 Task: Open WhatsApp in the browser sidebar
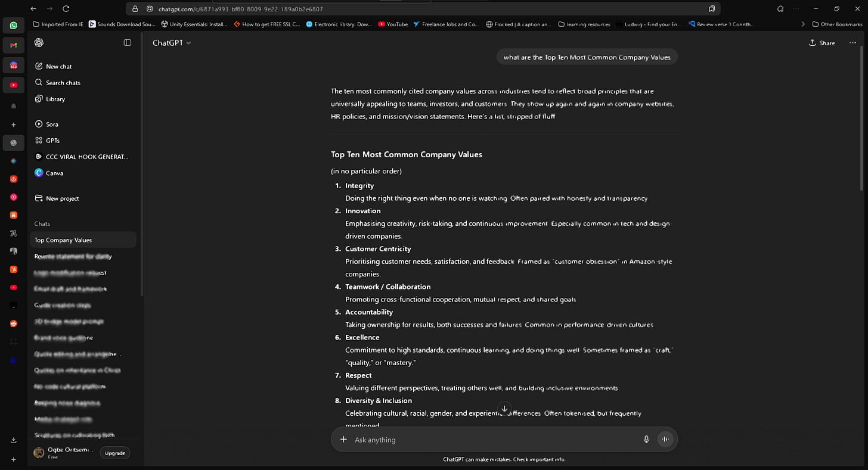pyautogui.click(x=13, y=26)
